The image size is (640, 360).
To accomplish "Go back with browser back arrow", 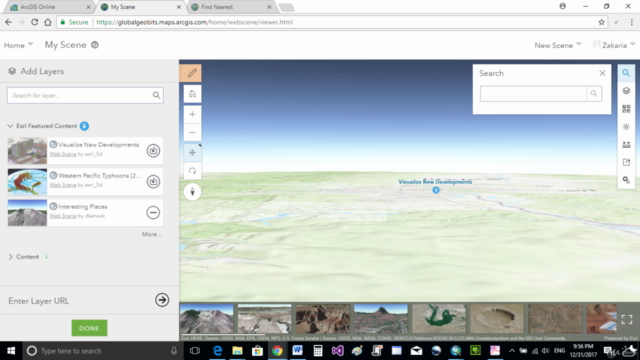I will (9, 22).
